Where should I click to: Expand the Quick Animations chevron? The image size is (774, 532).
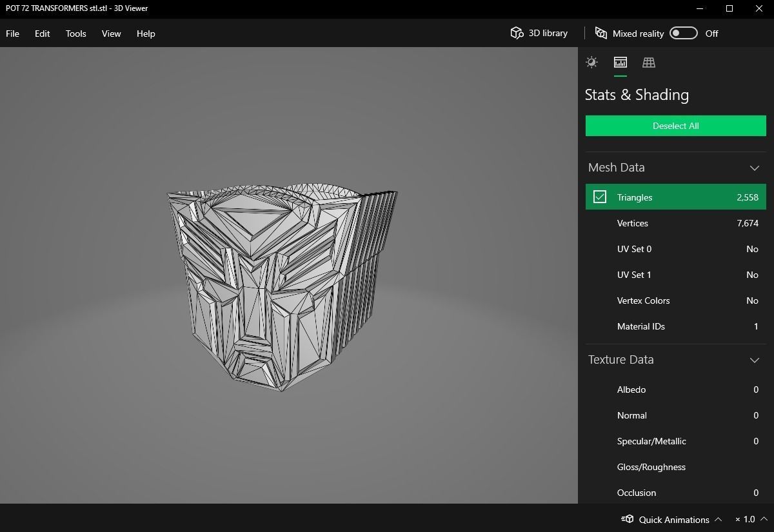[719, 519]
